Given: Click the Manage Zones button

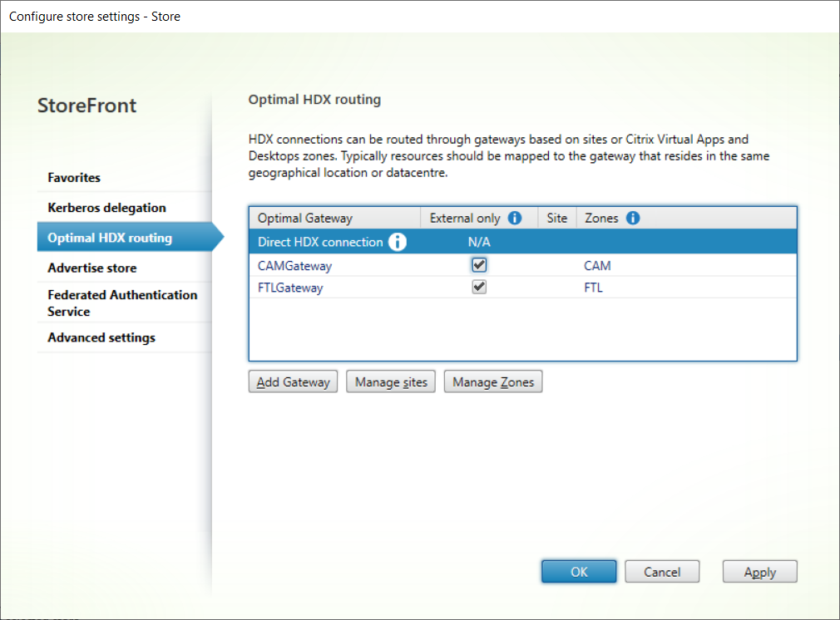Looking at the screenshot, I should tap(493, 382).
